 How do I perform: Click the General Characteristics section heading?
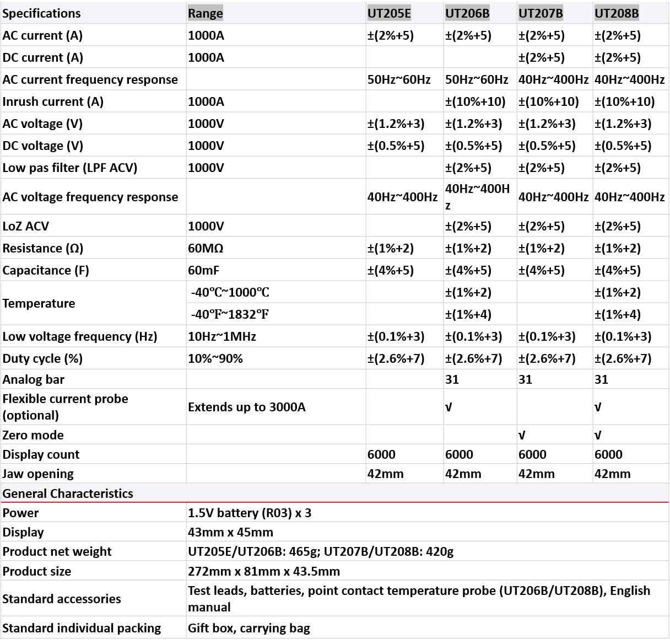click(68, 493)
